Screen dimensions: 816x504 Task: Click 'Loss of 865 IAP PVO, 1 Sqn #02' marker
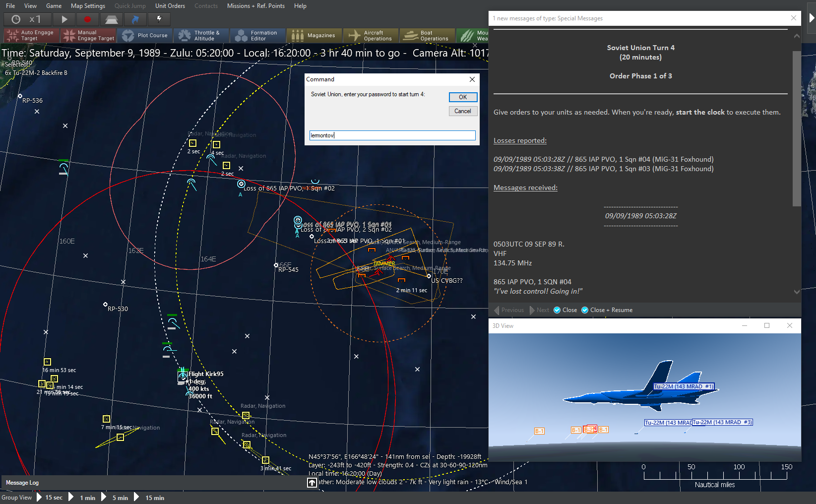[x=241, y=184]
